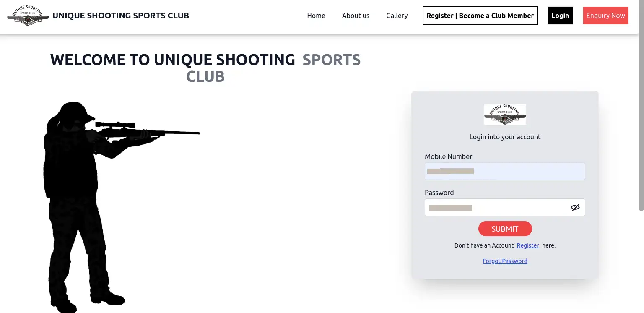Open the Forgot Password link
The height and width of the screenshot is (313, 644).
[505, 261]
